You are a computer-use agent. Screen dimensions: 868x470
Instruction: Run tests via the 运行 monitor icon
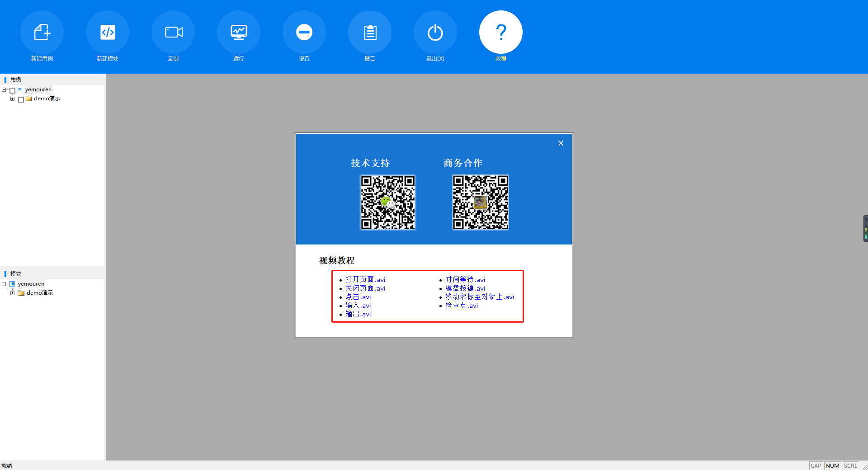coord(239,32)
